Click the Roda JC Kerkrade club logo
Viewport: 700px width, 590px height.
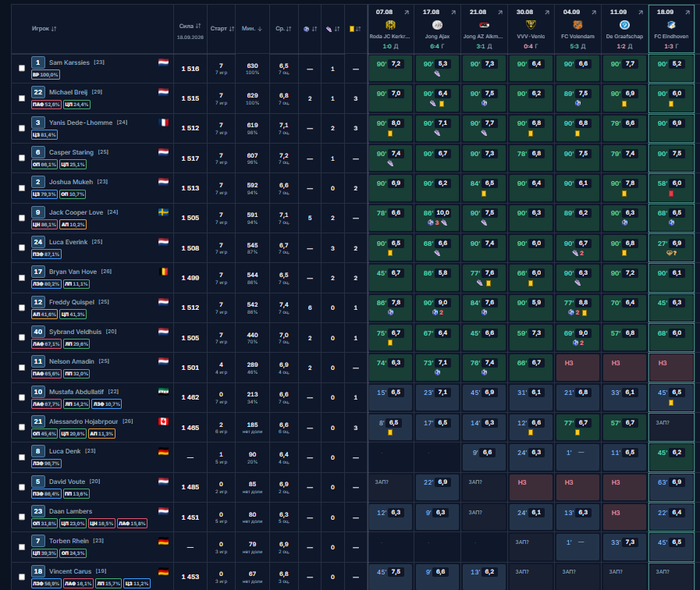(390, 25)
